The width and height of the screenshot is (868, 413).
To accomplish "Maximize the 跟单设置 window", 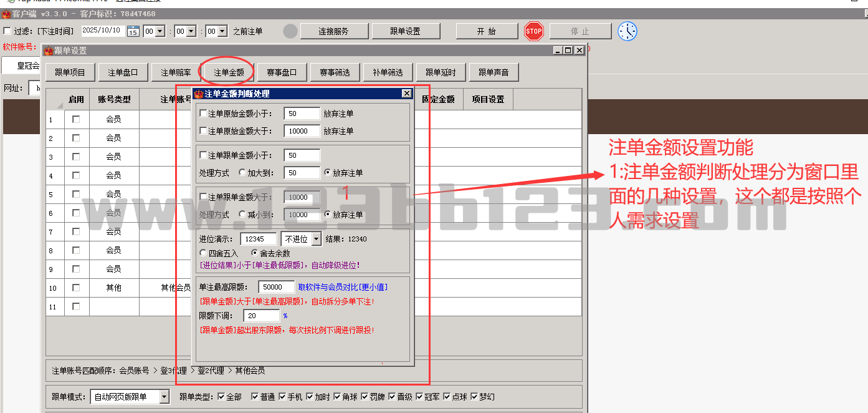I will 568,51.
